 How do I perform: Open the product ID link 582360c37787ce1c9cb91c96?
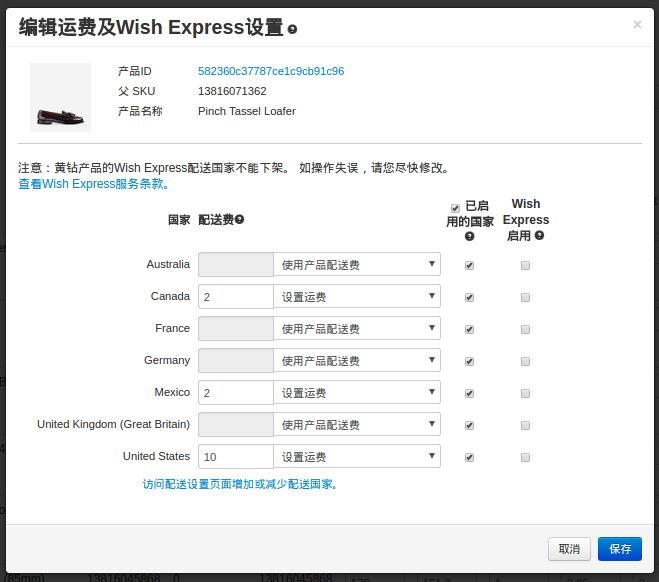click(271, 71)
